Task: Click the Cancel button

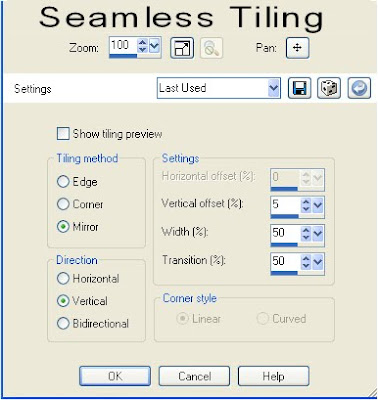Action: pyautogui.click(x=194, y=376)
